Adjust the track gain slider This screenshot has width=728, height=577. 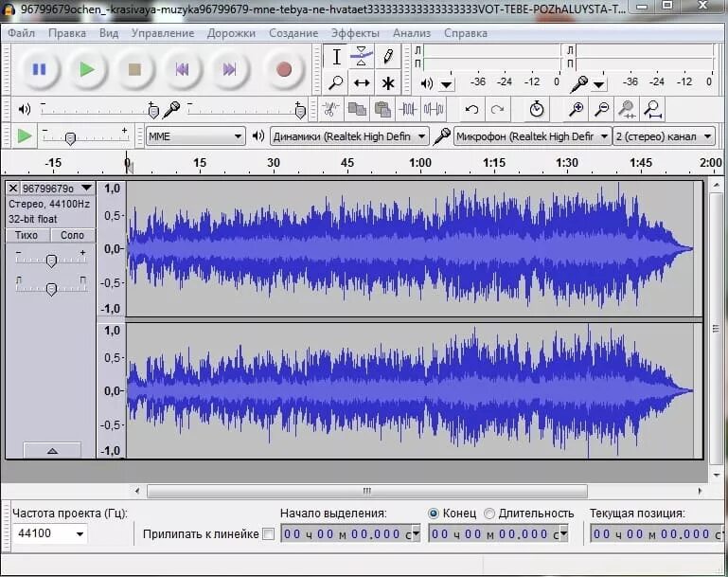[51, 261]
